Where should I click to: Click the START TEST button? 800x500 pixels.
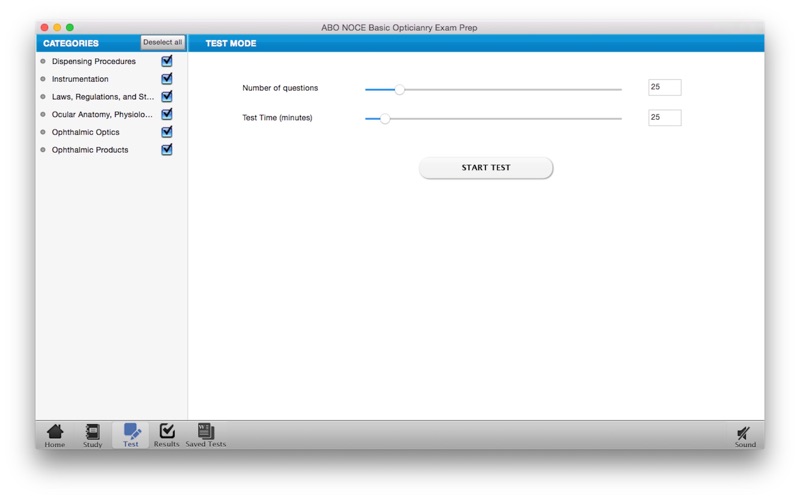(486, 168)
